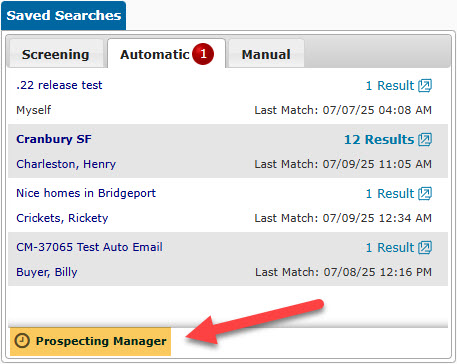Screen dimensions: 457x364
Task: Open the Saved Searches panel header
Action: (63, 15)
